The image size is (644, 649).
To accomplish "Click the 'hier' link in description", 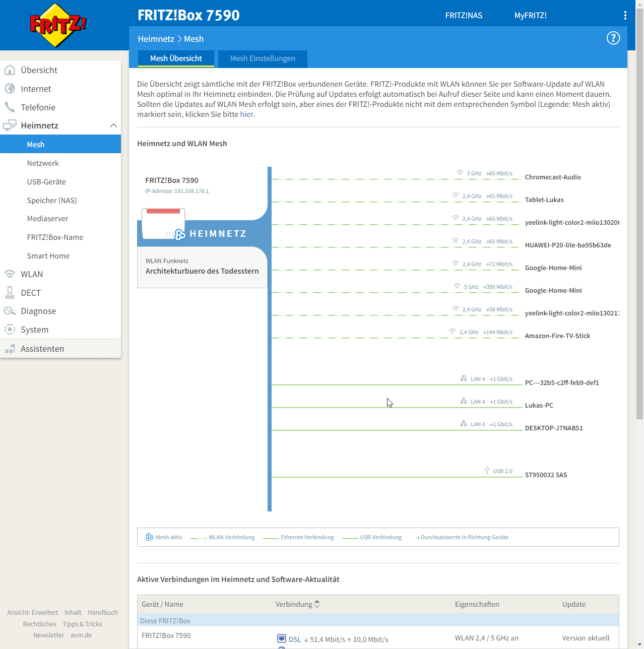I will tap(246, 114).
